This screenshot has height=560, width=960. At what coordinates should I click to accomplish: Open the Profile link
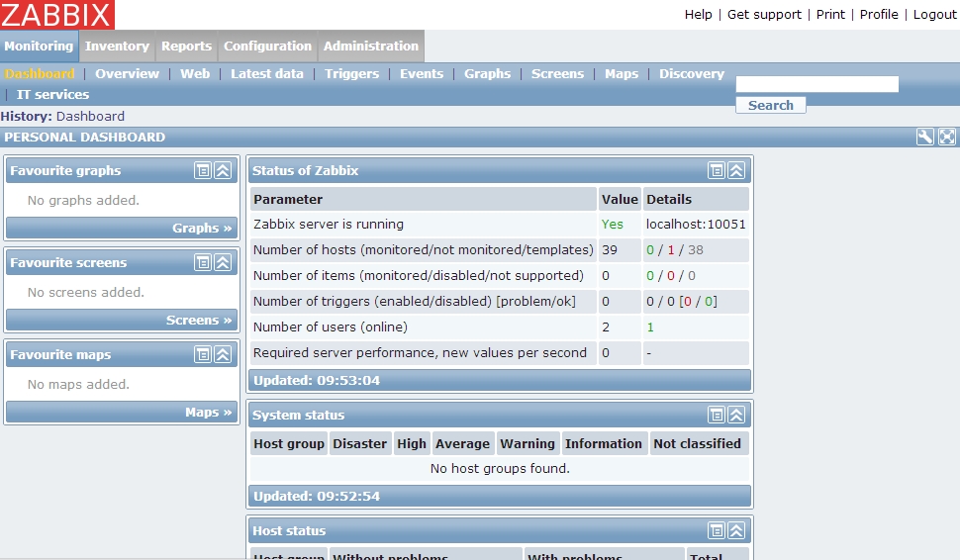[879, 14]
